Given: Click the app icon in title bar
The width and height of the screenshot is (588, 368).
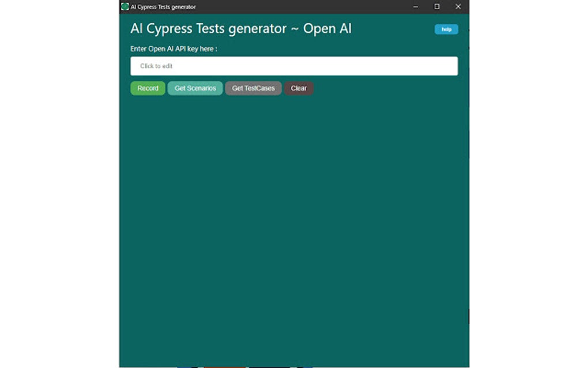Looking at the screenshot, I should coord(125,7).
